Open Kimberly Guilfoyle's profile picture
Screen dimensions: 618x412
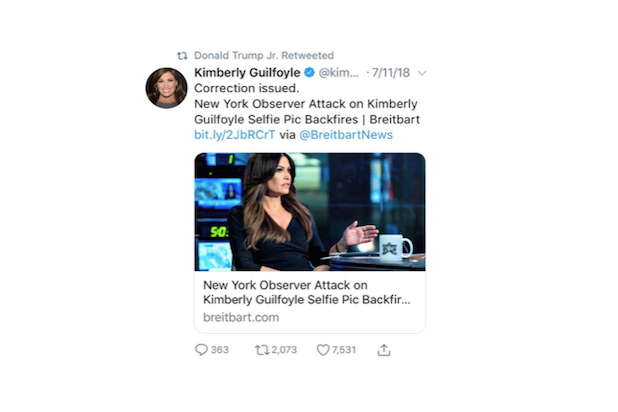click(x=166, y=88)
